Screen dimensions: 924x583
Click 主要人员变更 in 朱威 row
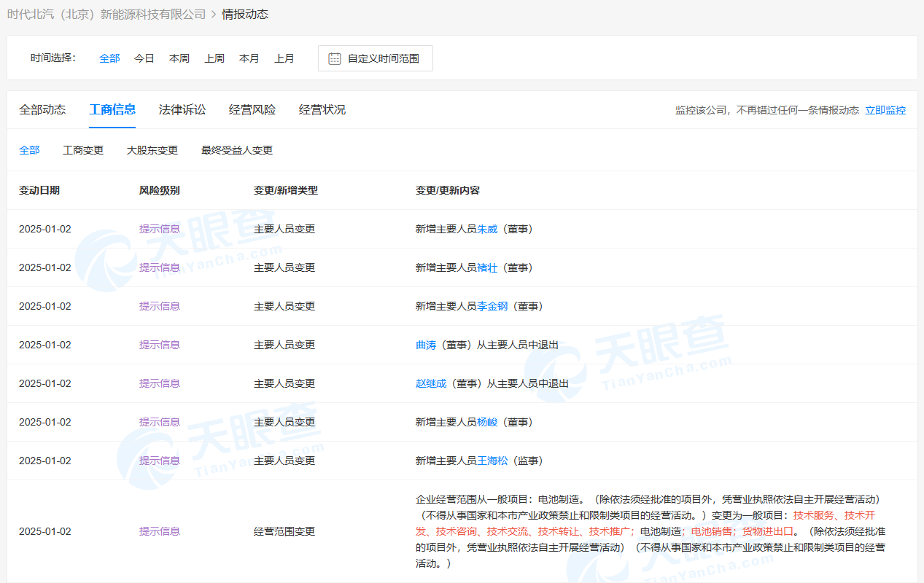tap(284, 229)
